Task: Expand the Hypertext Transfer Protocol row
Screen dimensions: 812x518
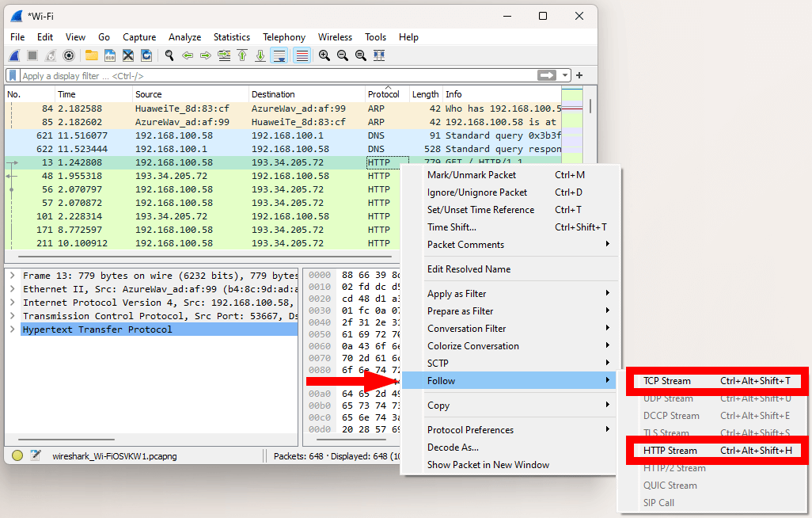Action: tap(13, 329)
